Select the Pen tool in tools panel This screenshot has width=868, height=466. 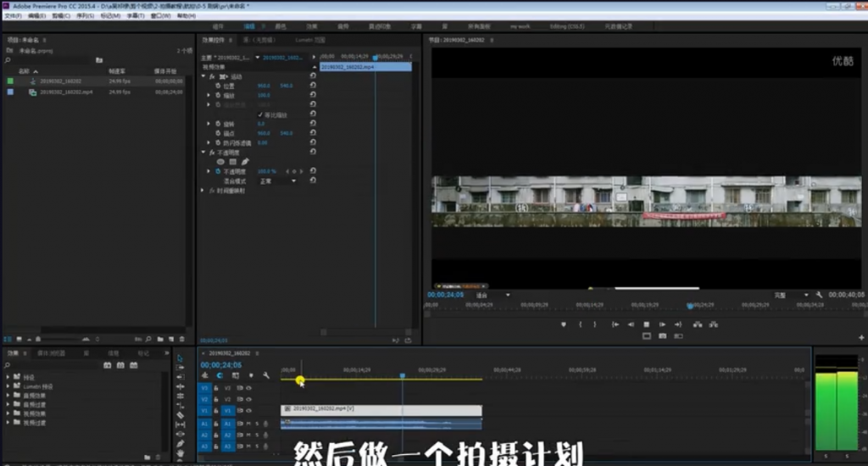[x=181, y=443]
